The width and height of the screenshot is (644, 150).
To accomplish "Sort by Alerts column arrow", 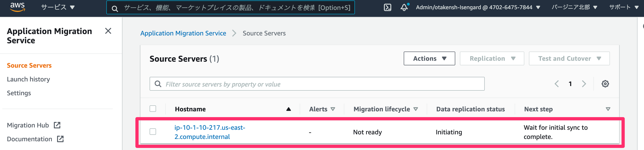I will 333,109.
